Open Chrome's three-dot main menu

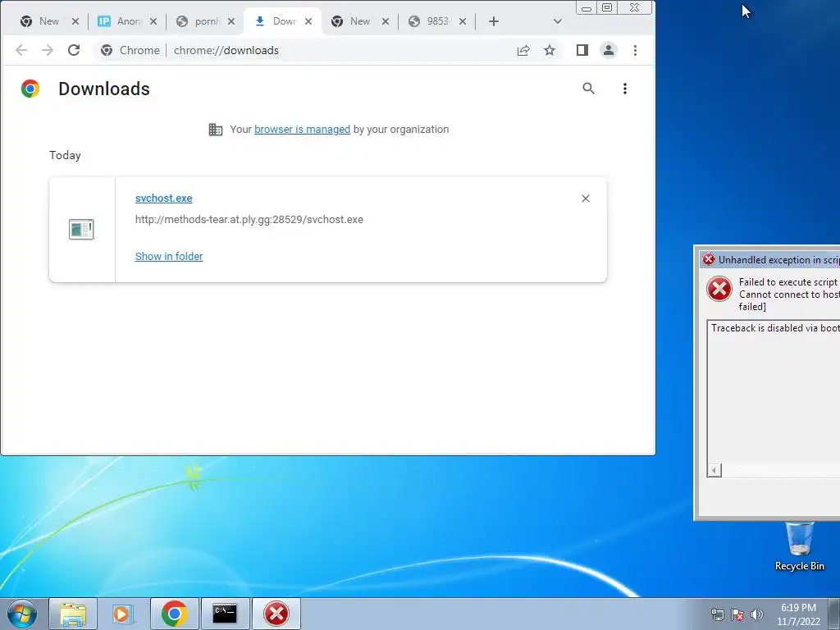coord(636,50)
